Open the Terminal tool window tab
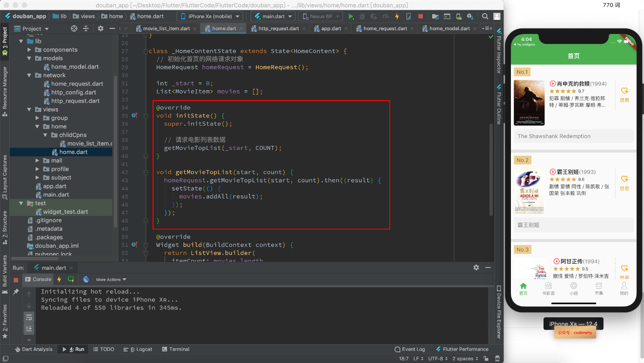 176,349
